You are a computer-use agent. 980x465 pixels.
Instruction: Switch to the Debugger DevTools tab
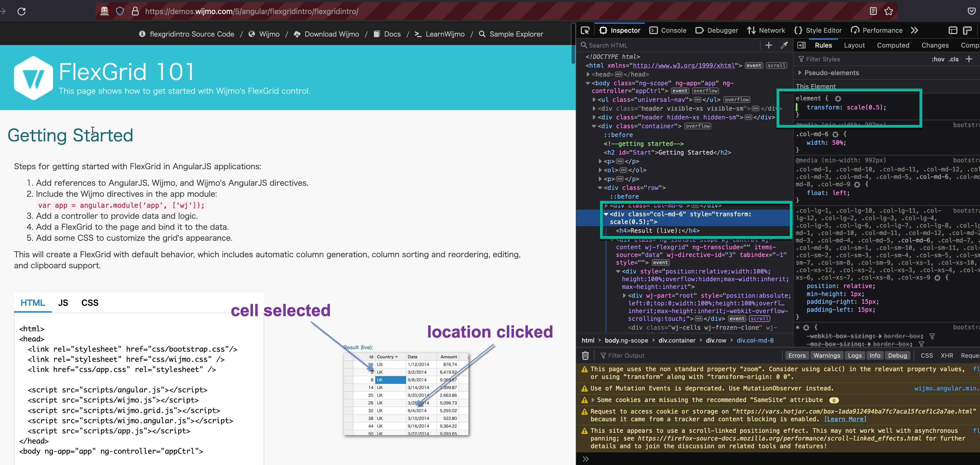pyautogui.click(x=716, y=31)
